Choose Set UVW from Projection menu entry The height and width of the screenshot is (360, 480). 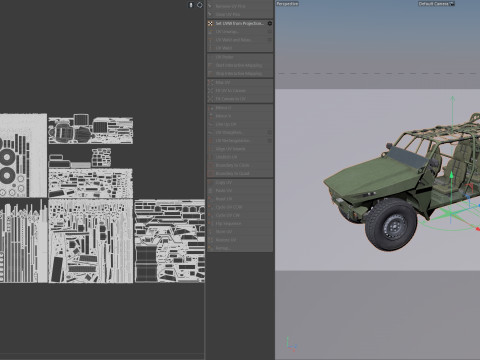(240, 23)
